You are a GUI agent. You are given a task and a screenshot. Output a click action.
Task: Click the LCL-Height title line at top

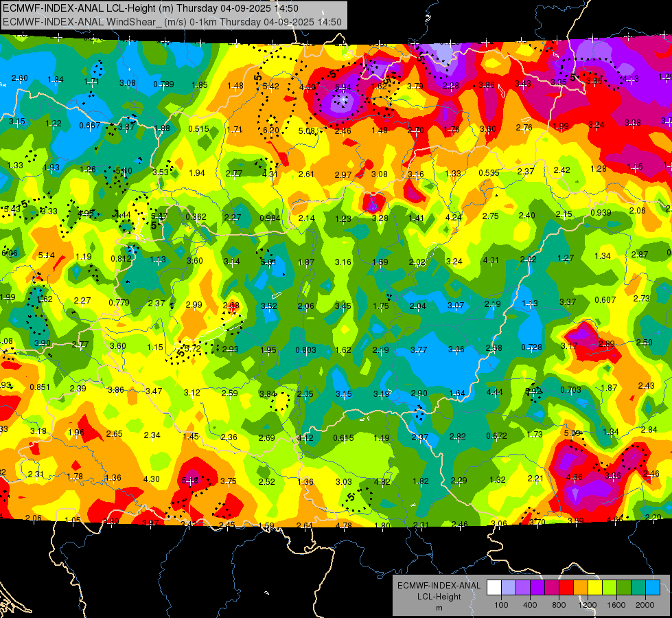[150, 8]
